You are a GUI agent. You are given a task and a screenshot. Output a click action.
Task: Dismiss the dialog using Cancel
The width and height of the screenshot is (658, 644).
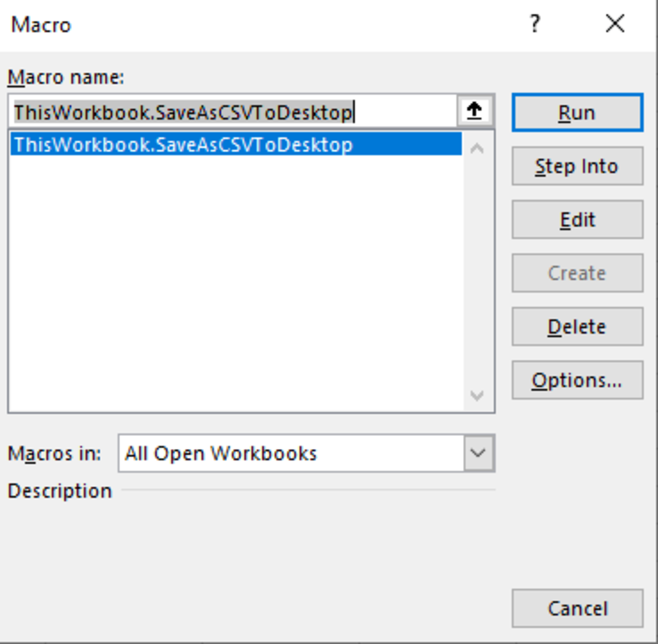[x=577, y=608]
